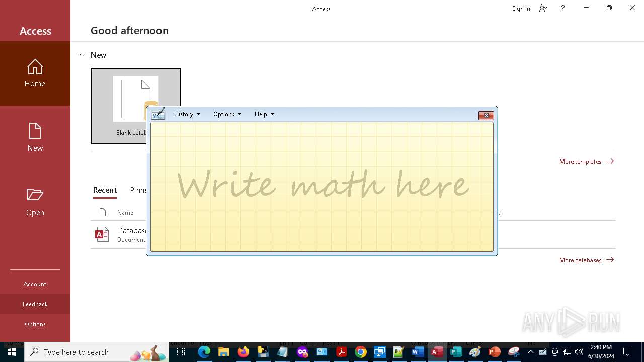Follow the More databases link
The width and height of the screenshot is (644, 362).
point(587,260)
